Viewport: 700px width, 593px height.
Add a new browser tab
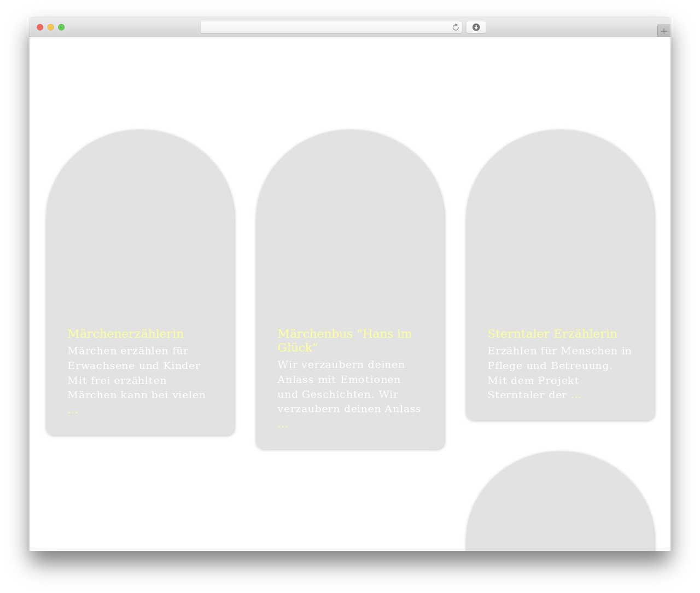(663, 31)
